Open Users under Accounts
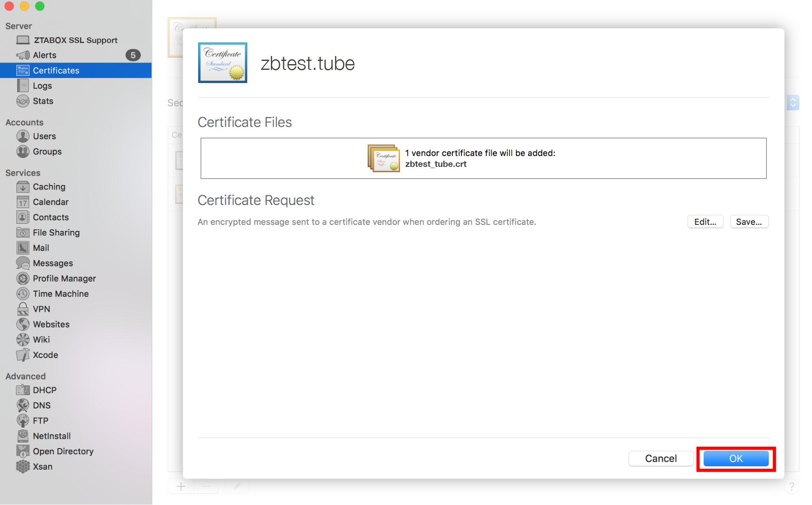The width and height of the screenshot is (812, 505). [x=44, y=136]
